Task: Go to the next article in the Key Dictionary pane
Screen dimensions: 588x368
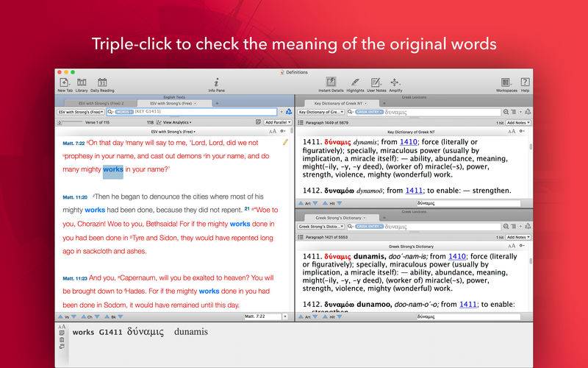Action: [315, 203]
